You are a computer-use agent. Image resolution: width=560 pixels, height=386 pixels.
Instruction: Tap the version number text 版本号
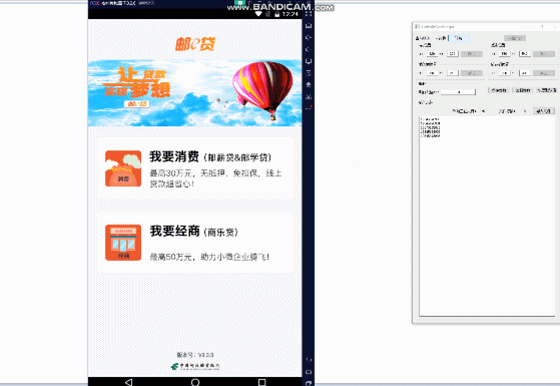coord(195,355)
